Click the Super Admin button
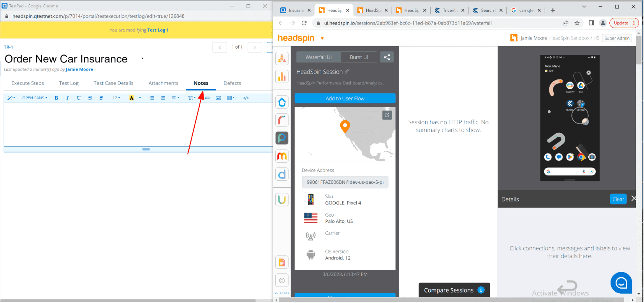This screenshot has width=644, height=303. [617, 38]
